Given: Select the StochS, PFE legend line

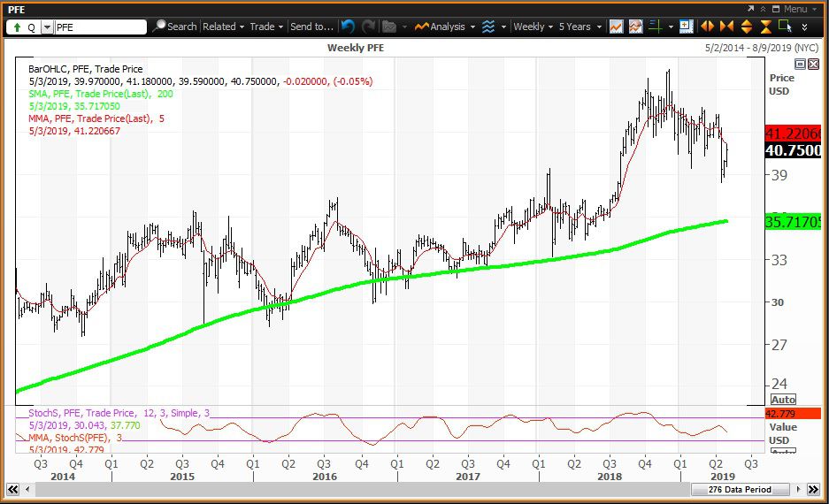Looking at the screenshot, I should click(x=119, y=413).
